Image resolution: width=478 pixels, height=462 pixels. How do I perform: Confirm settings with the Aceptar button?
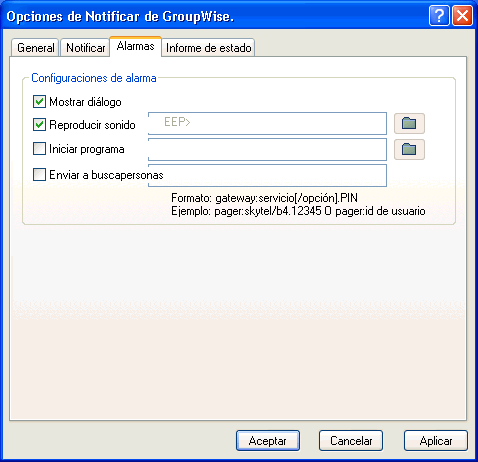point(268,441)
